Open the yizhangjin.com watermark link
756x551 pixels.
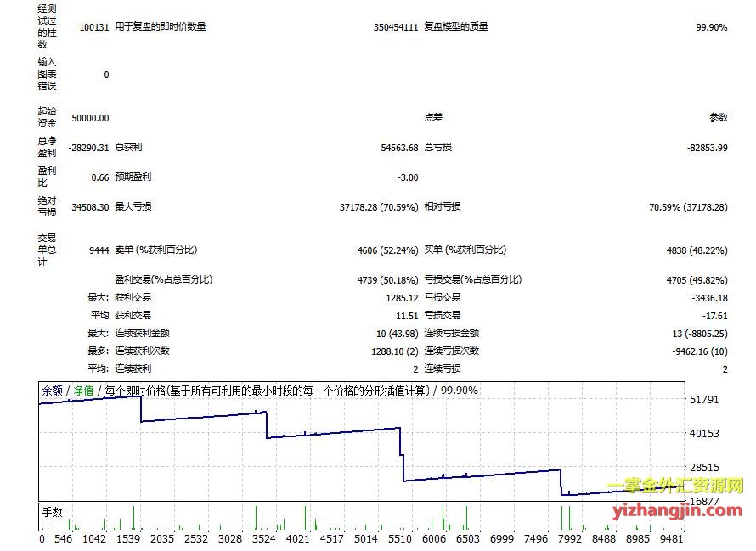(x=677, y=511)
